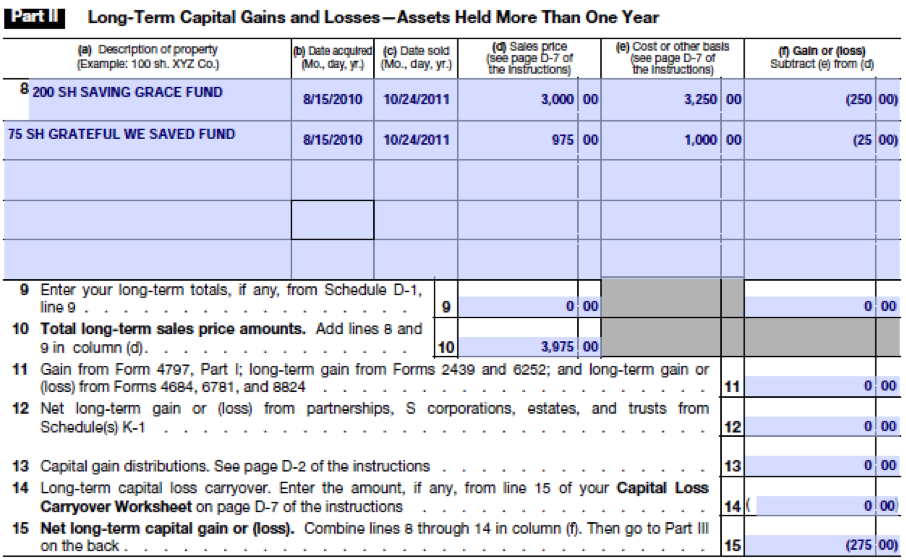Select "Net long-term capital gain or (loss)." text
This screenshot has width=906, height=560.
[167, 528]
